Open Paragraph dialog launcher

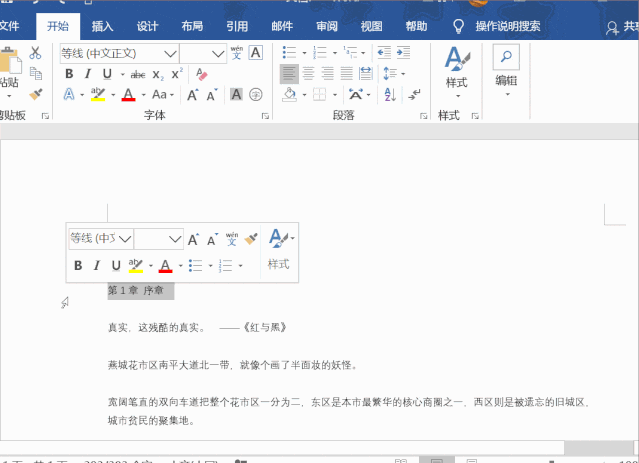[423, 116]
